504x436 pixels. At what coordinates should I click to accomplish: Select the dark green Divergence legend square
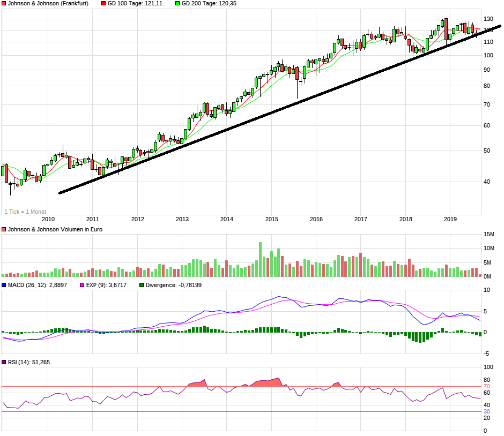click(x=142, y=285)
